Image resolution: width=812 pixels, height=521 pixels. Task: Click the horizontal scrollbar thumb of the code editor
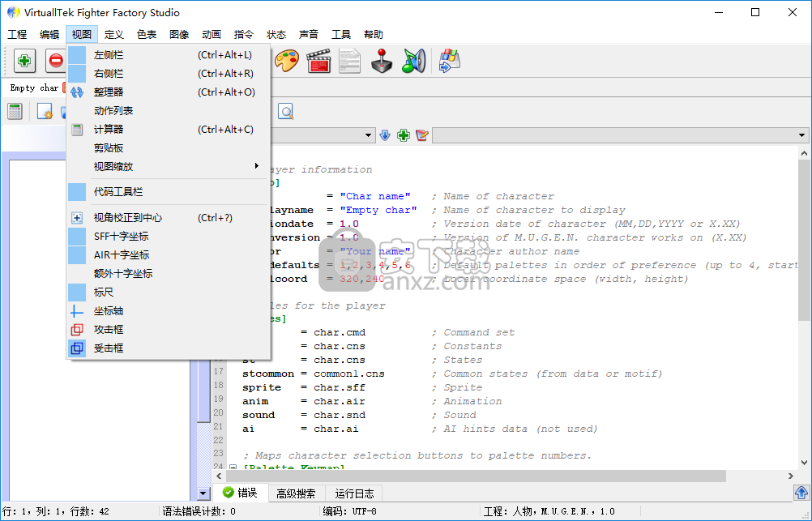click(477, 476)
